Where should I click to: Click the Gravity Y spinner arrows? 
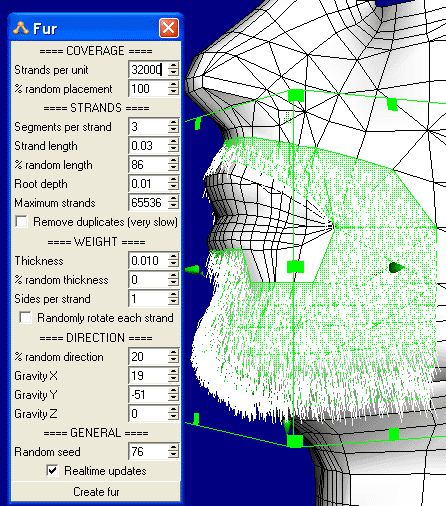click(x=173, y=394)
